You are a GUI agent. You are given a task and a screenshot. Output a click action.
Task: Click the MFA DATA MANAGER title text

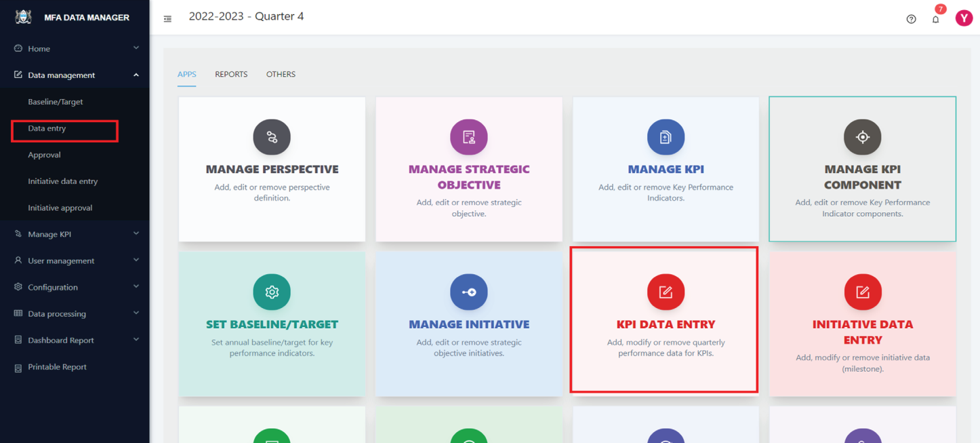click(x=87, y=18)
